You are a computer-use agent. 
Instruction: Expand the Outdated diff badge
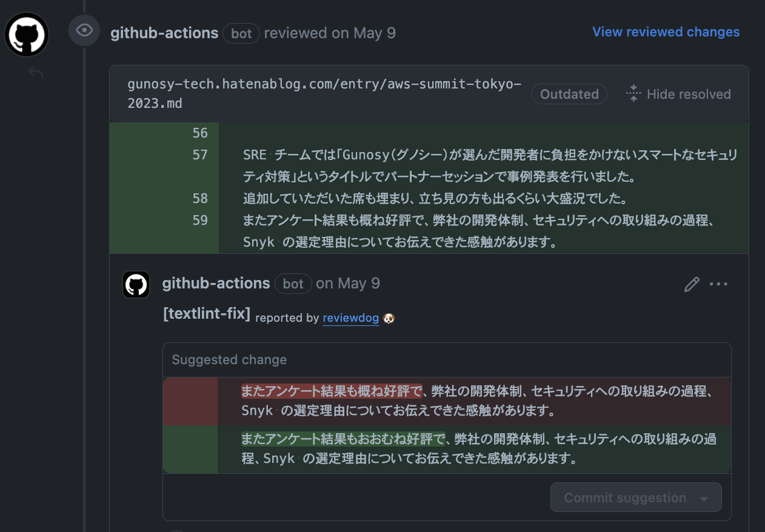tap(569, 94)
